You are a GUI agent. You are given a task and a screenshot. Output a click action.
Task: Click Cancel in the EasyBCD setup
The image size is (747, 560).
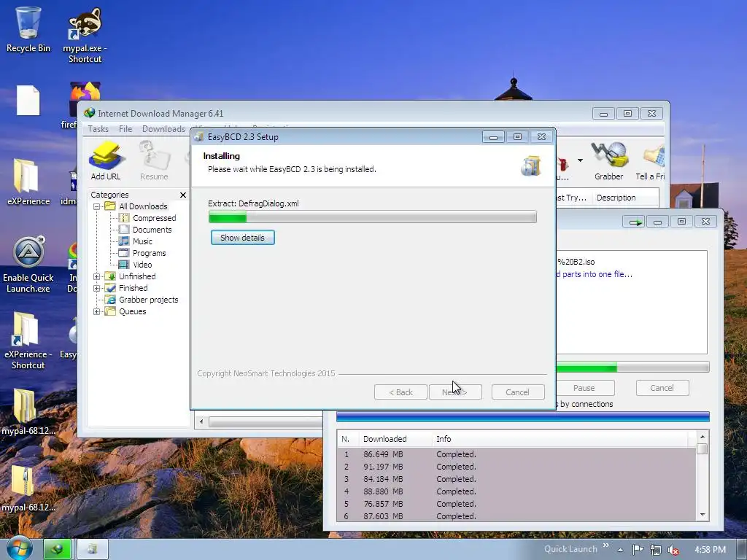click(x=517, y=392)
